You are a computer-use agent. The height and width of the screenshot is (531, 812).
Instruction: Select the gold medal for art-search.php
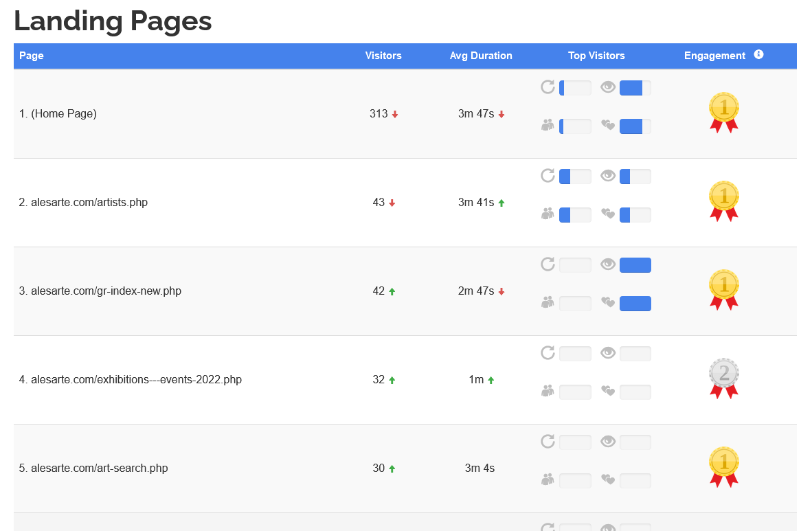724,466
